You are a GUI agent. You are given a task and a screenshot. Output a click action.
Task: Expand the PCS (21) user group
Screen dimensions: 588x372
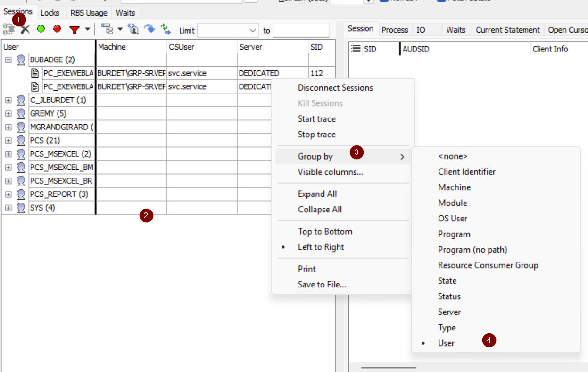[8, 141]
